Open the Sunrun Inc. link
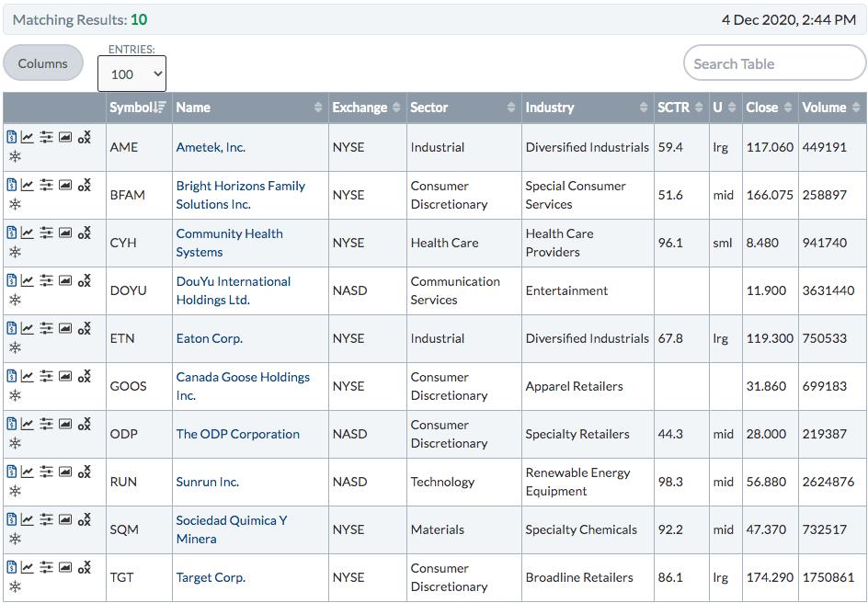Screen dimensions: 868x603 coord(208,482)
